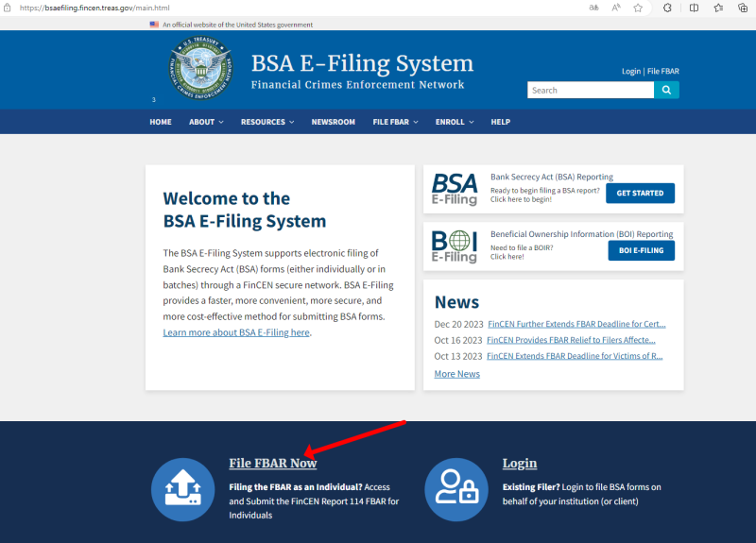Click the BOI E-Filing globe logo

tap(455, 246)
